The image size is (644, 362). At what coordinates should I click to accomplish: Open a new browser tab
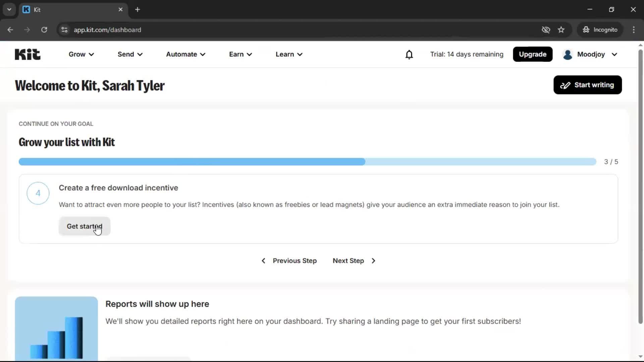click(138, 9)
